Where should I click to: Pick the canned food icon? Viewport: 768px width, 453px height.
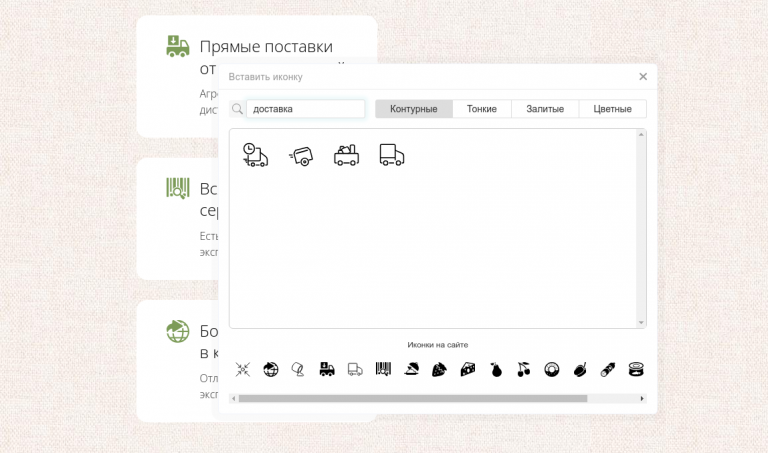(x=635, y=370)
